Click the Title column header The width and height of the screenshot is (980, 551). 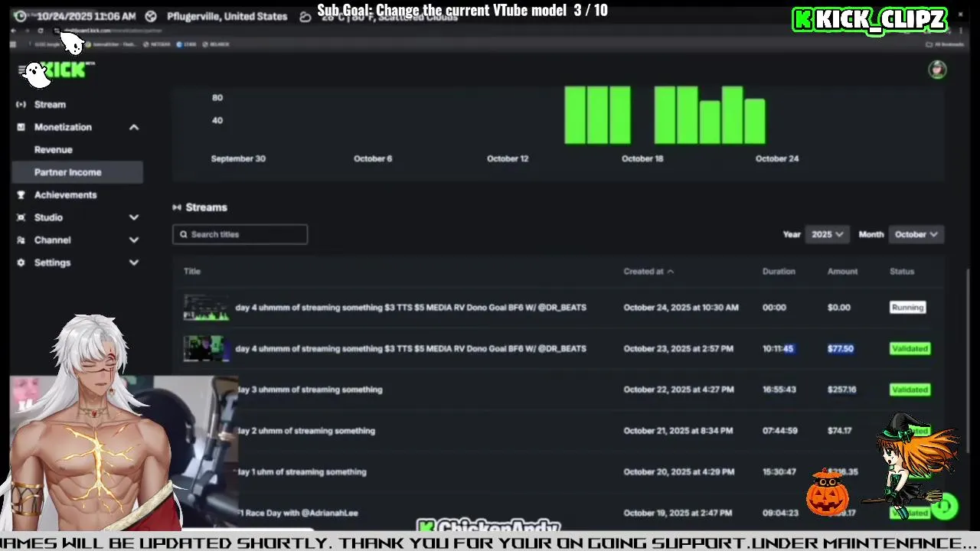click(x=192, y=272)
